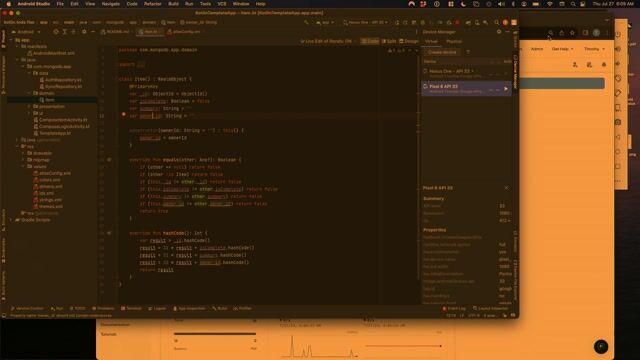Toggle the breakpoint on line 12
The width and height of the screenshot is (640, 360).
123,115
